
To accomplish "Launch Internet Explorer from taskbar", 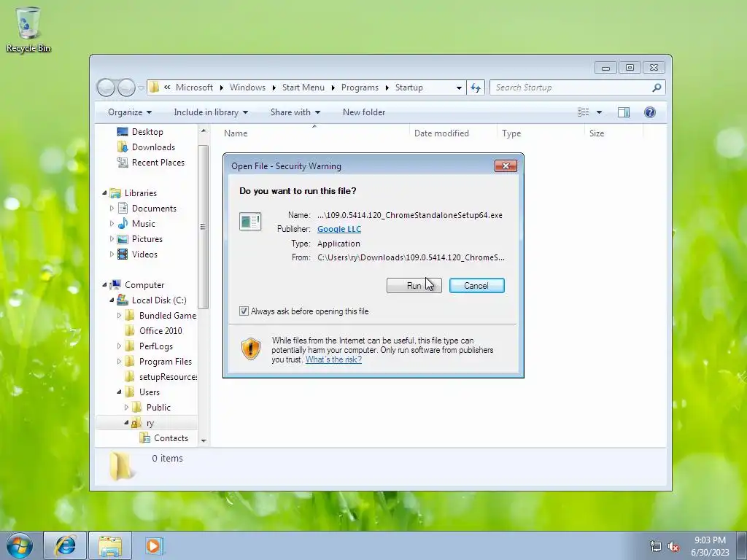I will click(65, 545).
